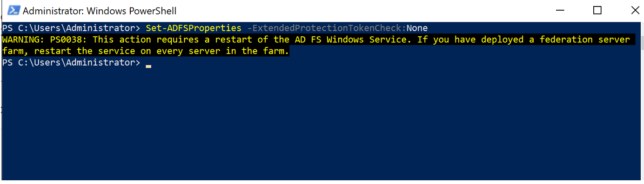Click the 'None' argument value
Viewport: 644px width, 184px height.
(417, 28)
